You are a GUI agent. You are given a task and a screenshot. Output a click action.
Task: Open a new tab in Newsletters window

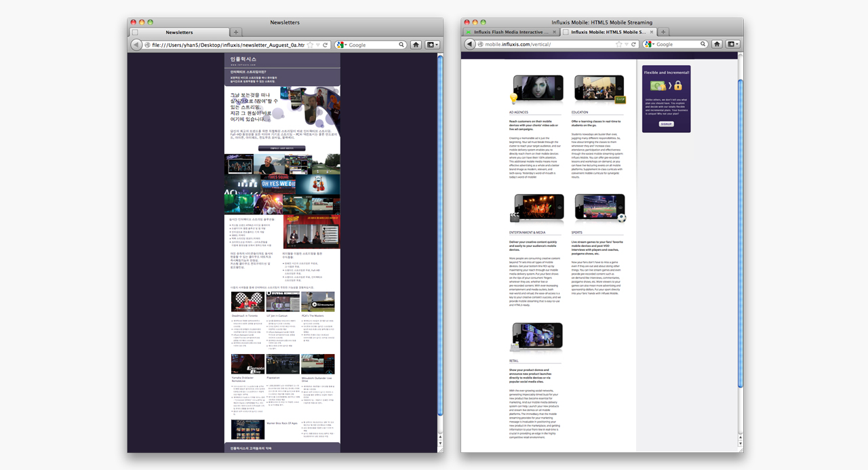(x=235, y=32)
